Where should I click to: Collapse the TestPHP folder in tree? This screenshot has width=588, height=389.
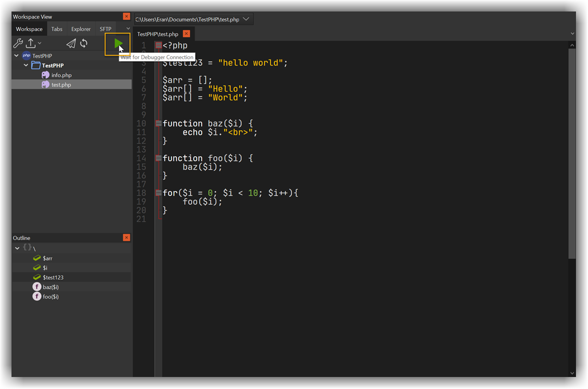click(x=26, y=66)
